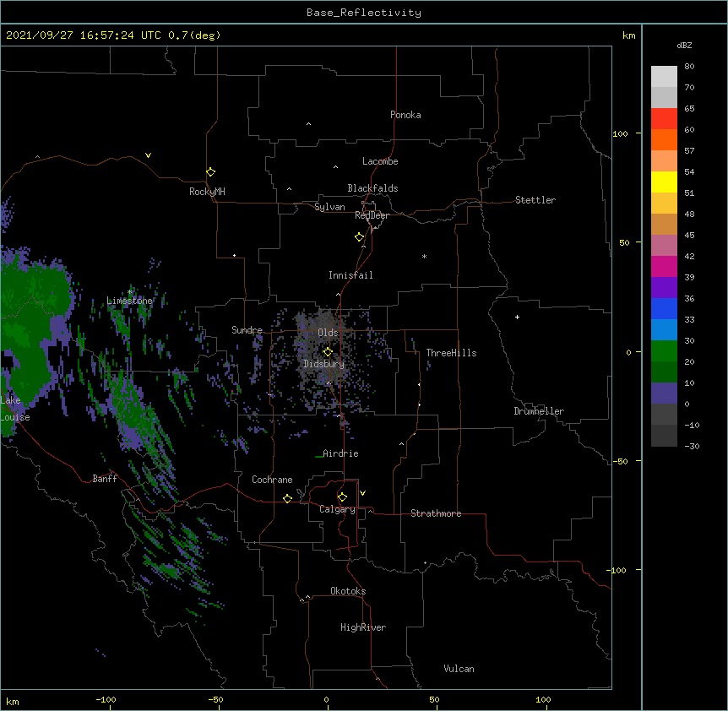Click the yellow station marker above Calgary
This screenshot has height=711, width=728.
coord(342,497)
